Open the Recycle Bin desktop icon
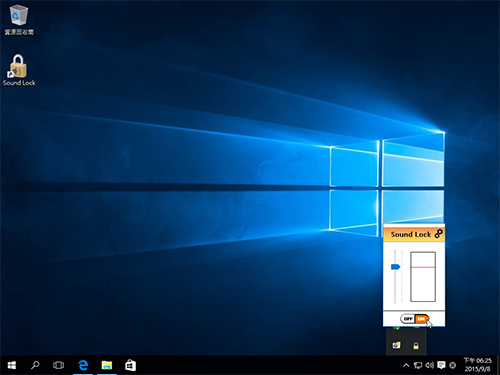The image size is (500, 375). tap(19, 19)
